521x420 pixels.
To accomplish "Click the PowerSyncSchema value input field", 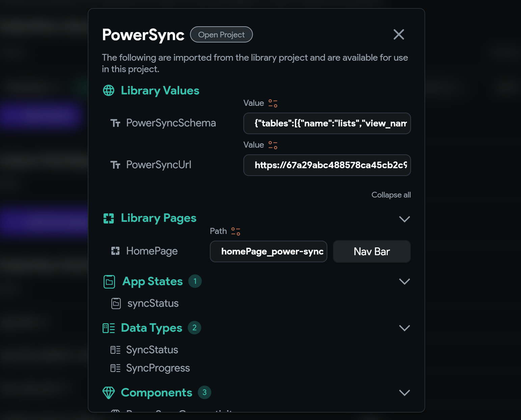I will pyautogui.click(x=327, y=123).
